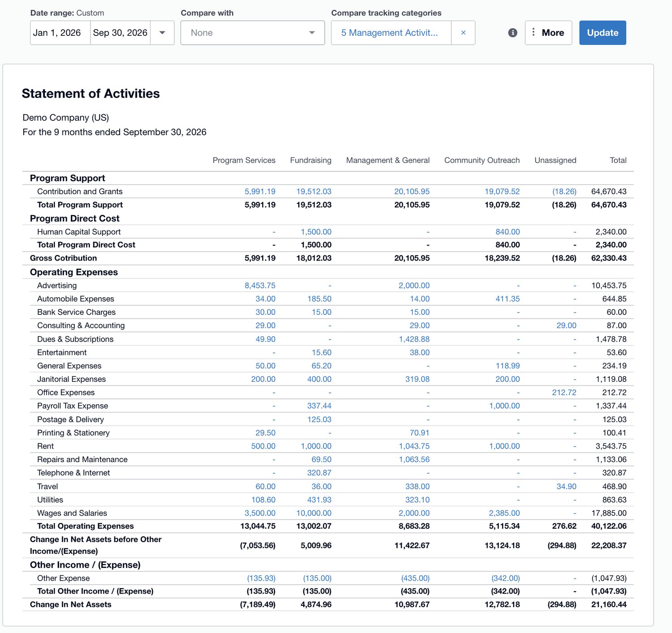Open Community Outreach Human Capital 840.00
The image size is (672, 633).
(x=508, y=232)
